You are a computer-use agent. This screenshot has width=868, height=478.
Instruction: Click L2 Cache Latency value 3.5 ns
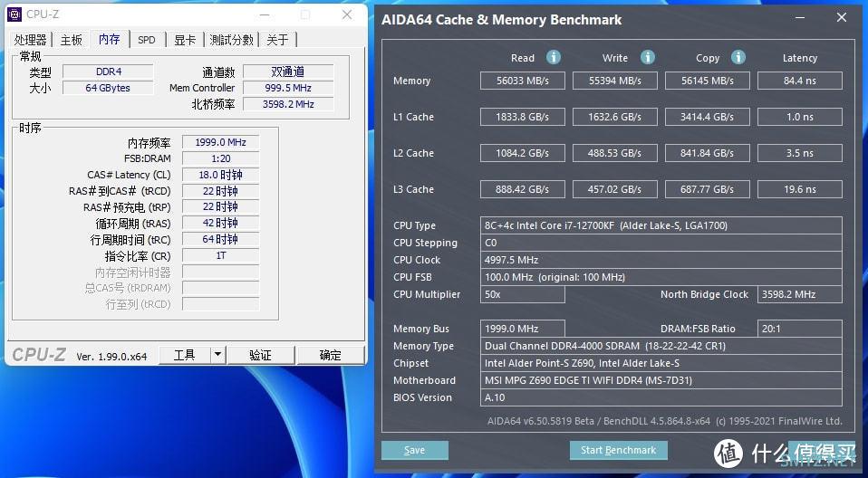pos(800,153)
